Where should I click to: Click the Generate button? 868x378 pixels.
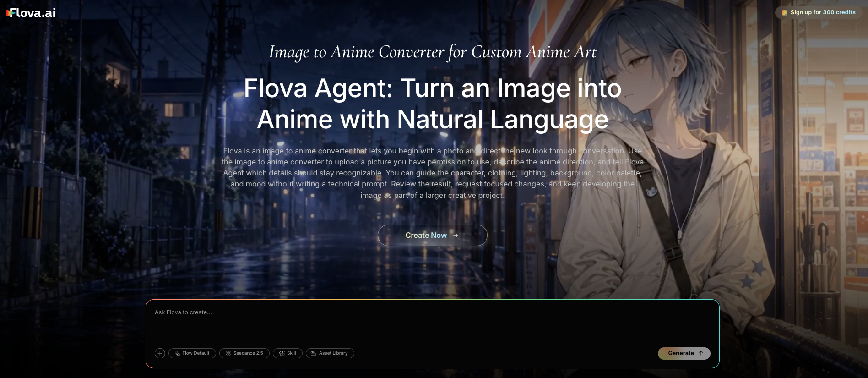coord(684,353)
